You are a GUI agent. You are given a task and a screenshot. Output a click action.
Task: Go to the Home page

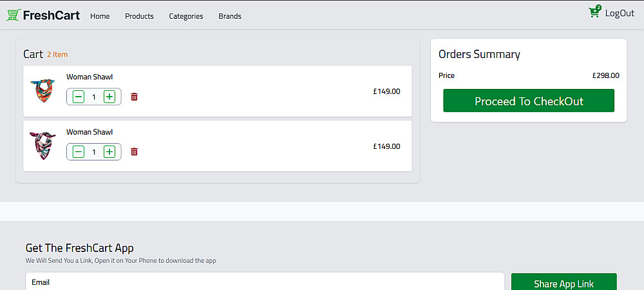pyautogui.click(x=100, y=16)
